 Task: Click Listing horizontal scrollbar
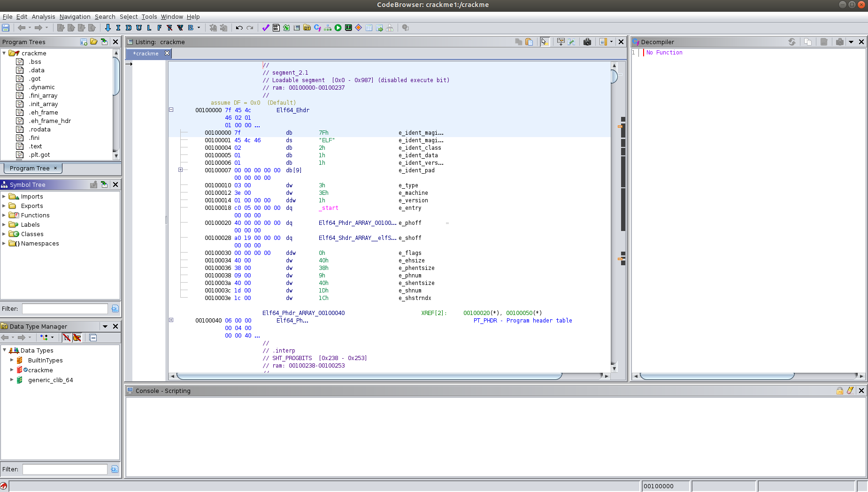pos(369,376)
